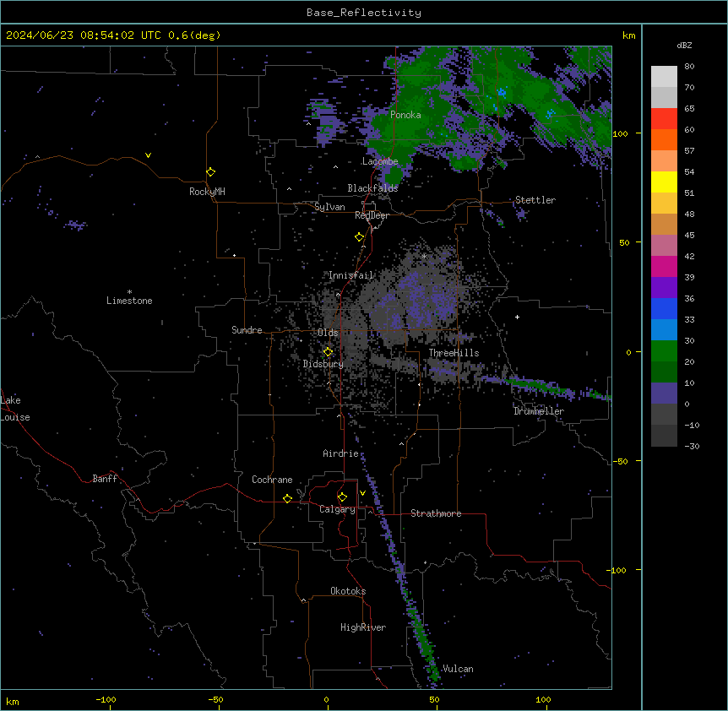Click the RockyMH label
The height and width of the screenshot is (711, 728).
tap(207, 192)
